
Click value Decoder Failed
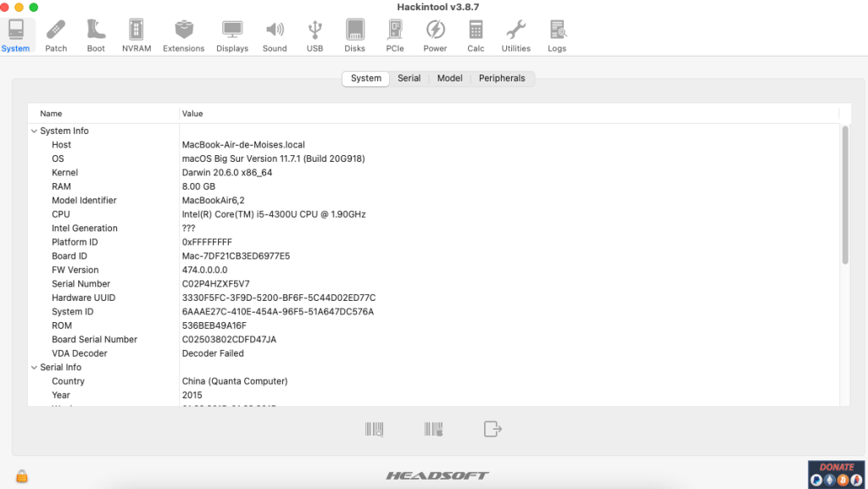coord(213,353)
